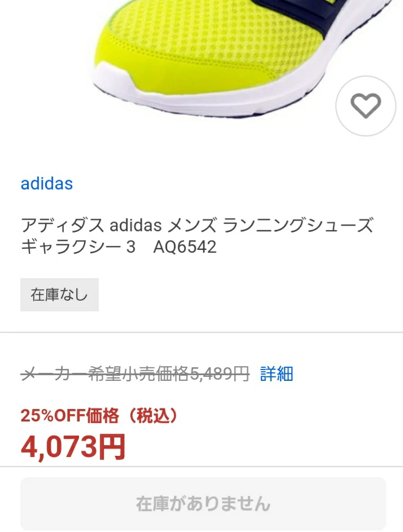Viewport: 403px width, 532px height.
Task: Click the AQ6542 model number
Action: 185,247
